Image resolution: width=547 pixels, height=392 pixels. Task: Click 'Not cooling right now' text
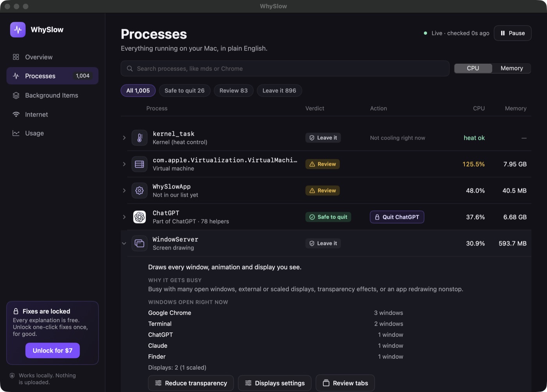[x=397, y=138]
